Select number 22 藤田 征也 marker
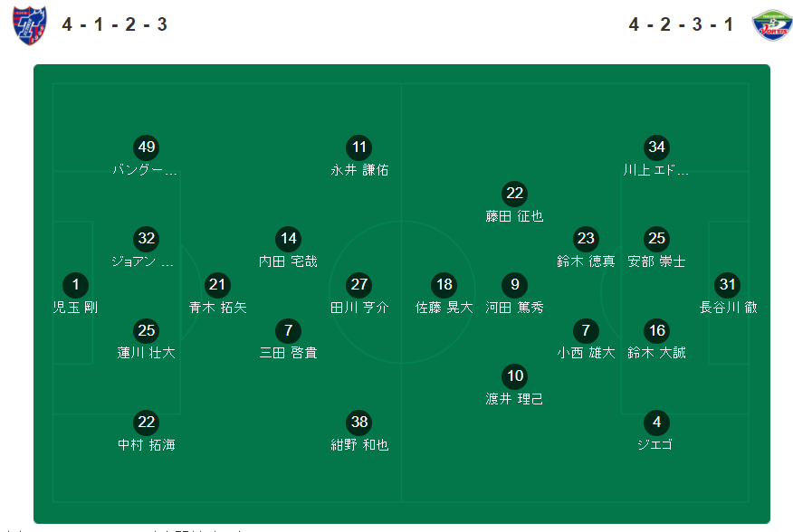Viewport: 793px width, 532px height. [515, 194]
